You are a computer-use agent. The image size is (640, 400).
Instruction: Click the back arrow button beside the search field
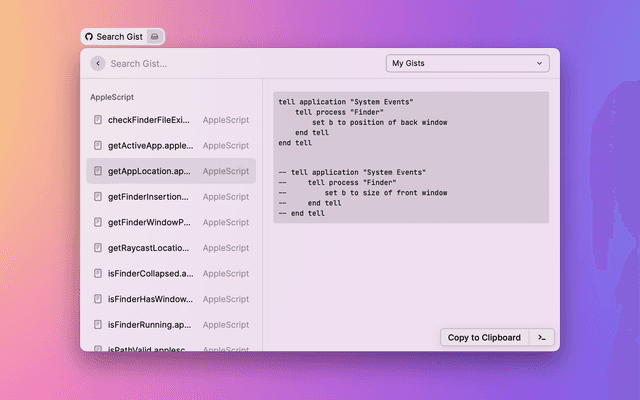pyautogui.click(x=97, y=63)
